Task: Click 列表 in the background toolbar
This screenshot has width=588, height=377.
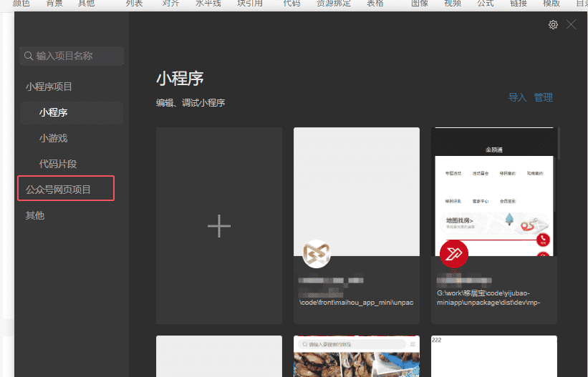Action: click(x=134, y=4)
